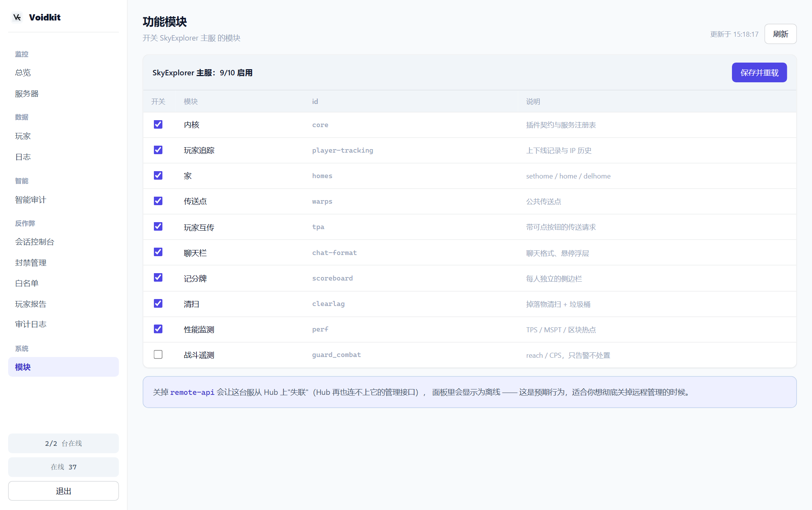Click the 模块 column header

191,101
